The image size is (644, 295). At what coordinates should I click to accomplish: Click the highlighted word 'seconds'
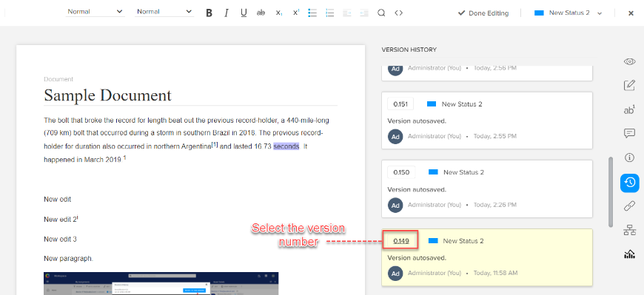point(286,146)
